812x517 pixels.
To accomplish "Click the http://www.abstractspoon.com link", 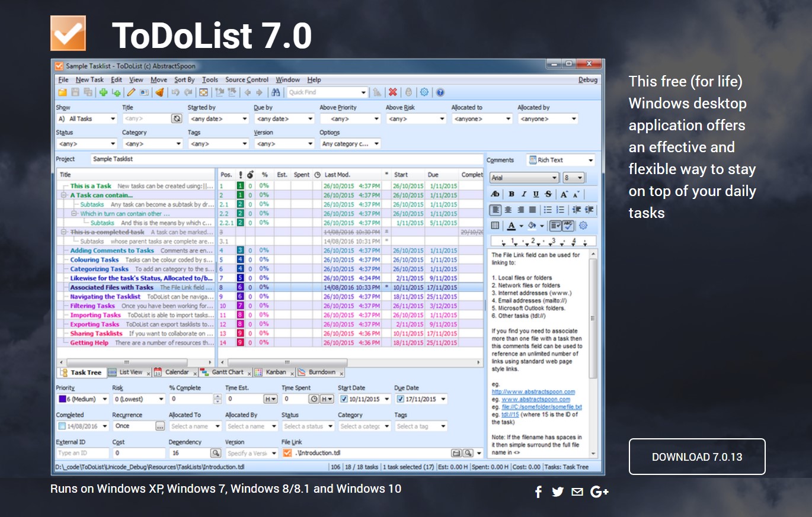I will tap(533, 392).
